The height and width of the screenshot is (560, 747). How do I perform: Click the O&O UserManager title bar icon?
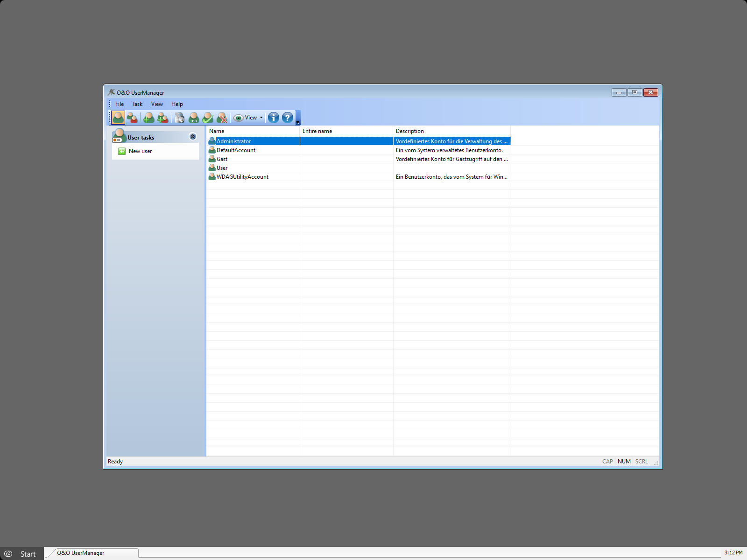(x=111, y=92)
